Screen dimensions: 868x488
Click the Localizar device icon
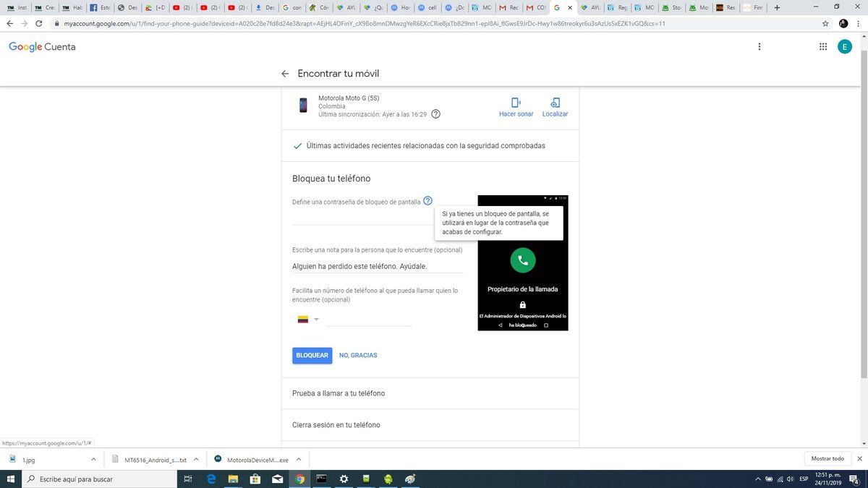coord(555,103)
